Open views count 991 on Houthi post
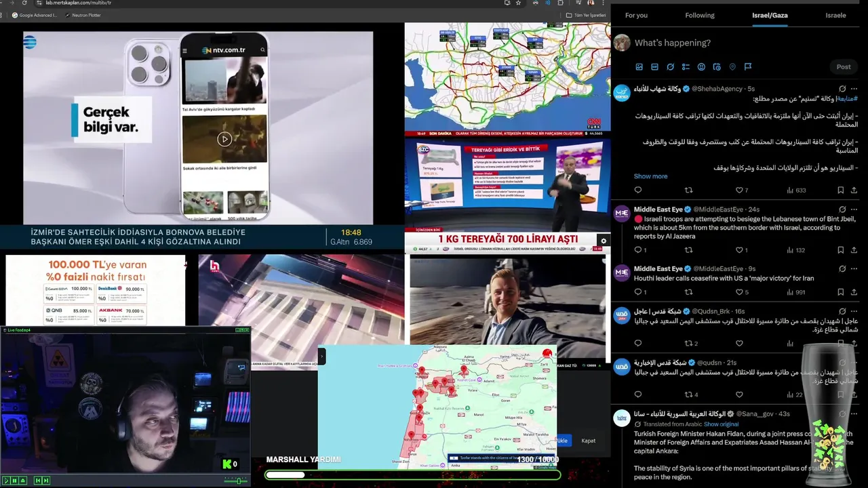Image resolution: width=868 pixels, height=488 pixels. 795,292
